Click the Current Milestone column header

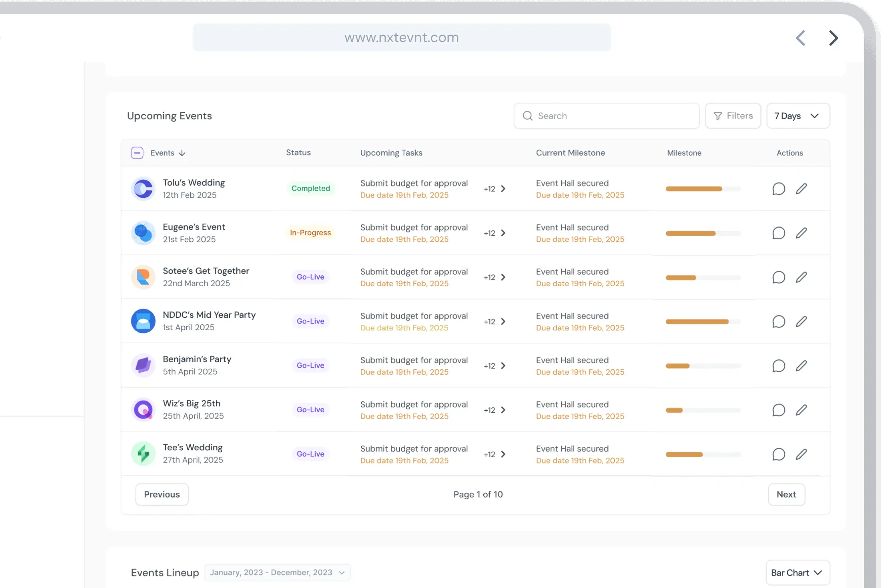570,153
